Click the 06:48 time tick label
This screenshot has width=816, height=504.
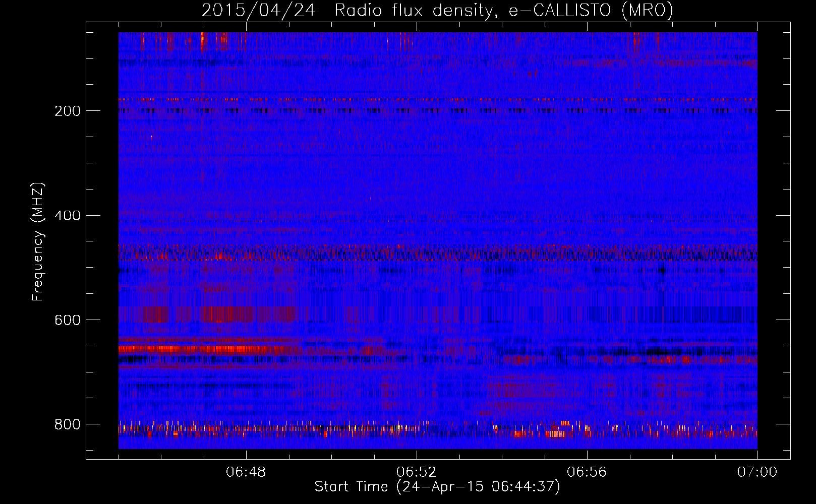pyautogui.click(x=246, y=472)
